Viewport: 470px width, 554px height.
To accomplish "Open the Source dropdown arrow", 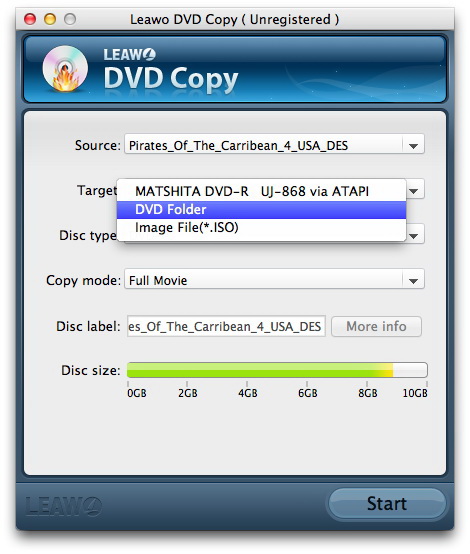I will click(413, 146).
